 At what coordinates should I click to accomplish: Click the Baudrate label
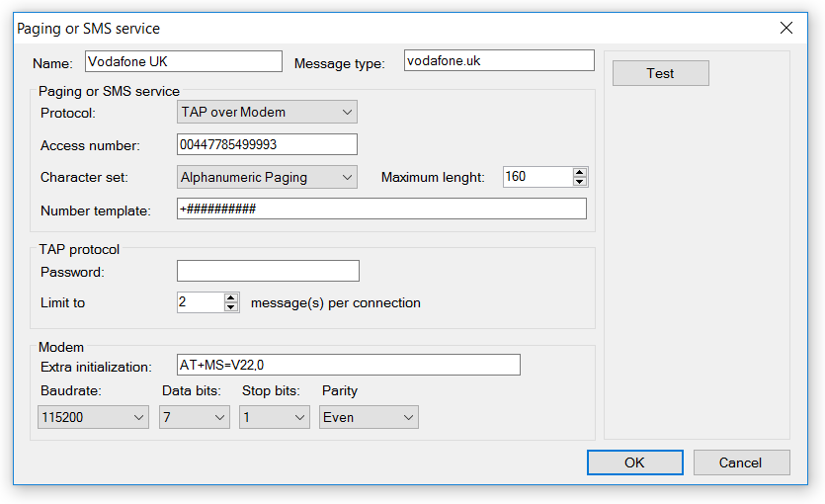coord(71,391)
